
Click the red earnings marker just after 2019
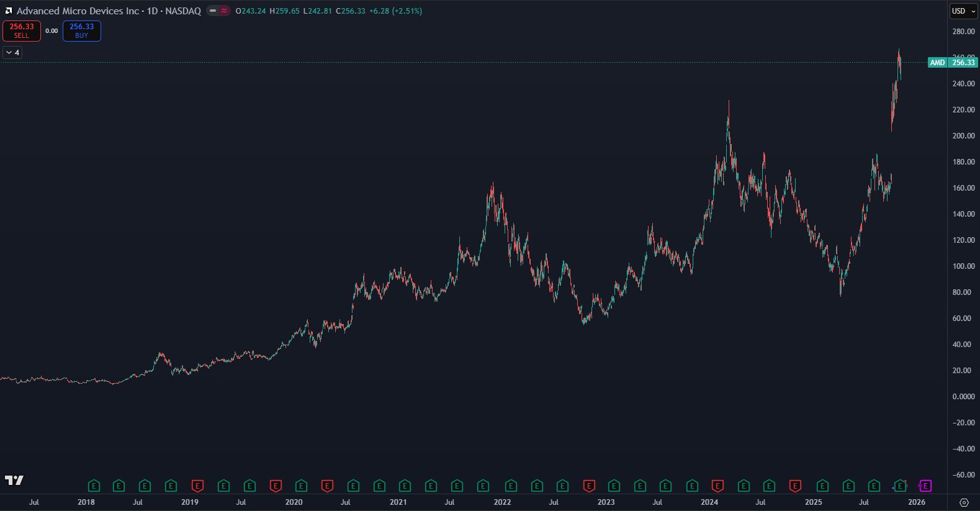pos(197,486)
